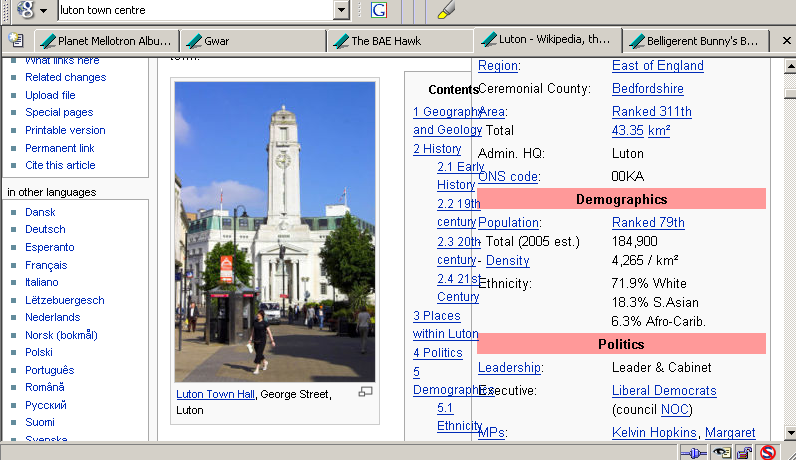
Task: Open the km² unit link
Action: [x=659, y=130]
